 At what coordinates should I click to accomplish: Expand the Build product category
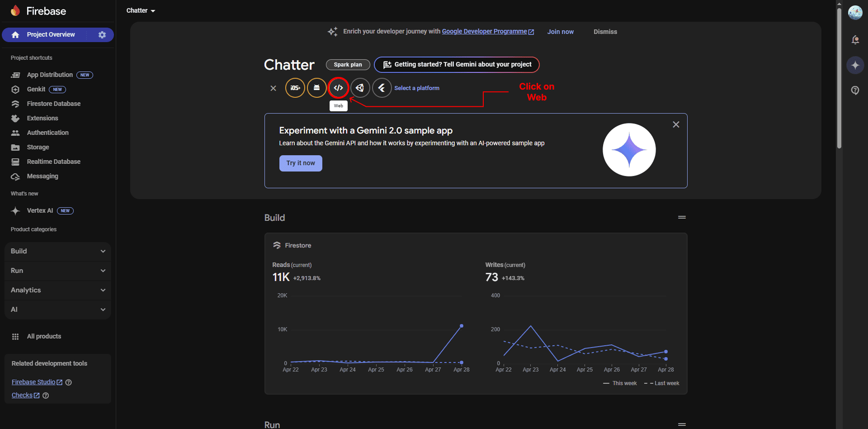[57, 251]
